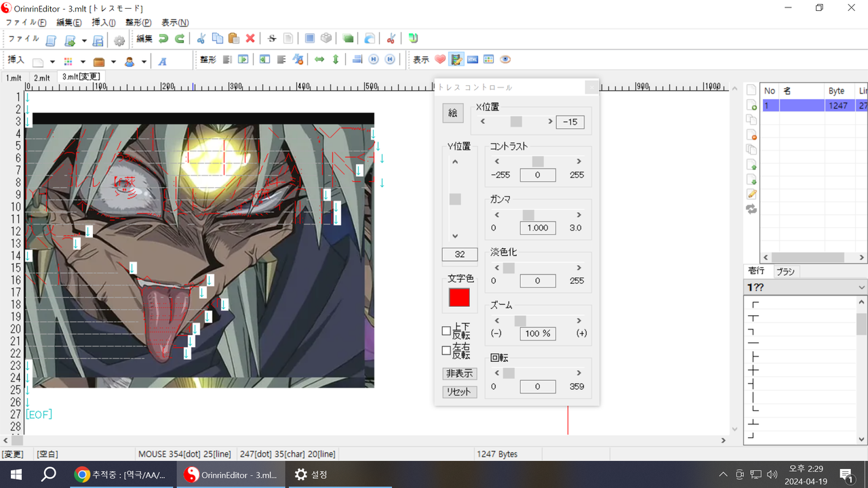Screen dimensions: 868x488
Task: Click the 非表示 hide button
Action: tap(459, 373)
